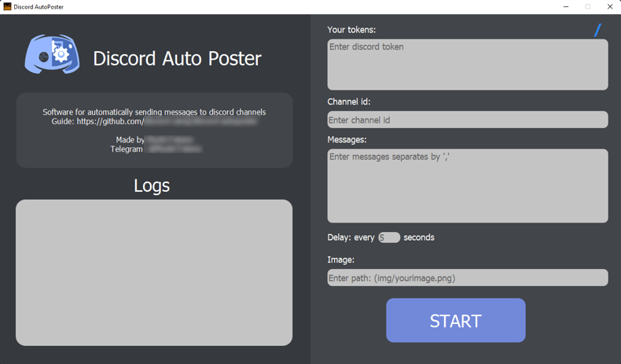This screenshot has width=621, height=364.
Task: Focus the Image path input field
Action: click(x=467, y=278)
